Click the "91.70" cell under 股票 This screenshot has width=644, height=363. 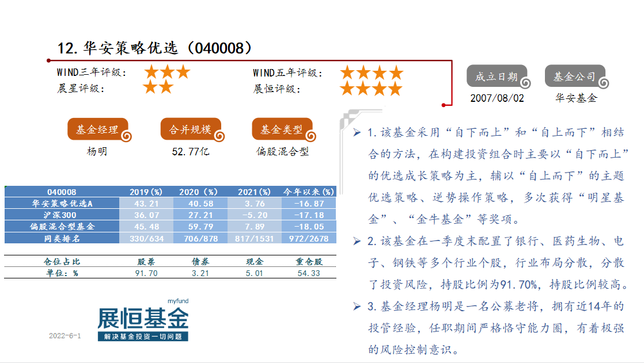click(146, 273)
